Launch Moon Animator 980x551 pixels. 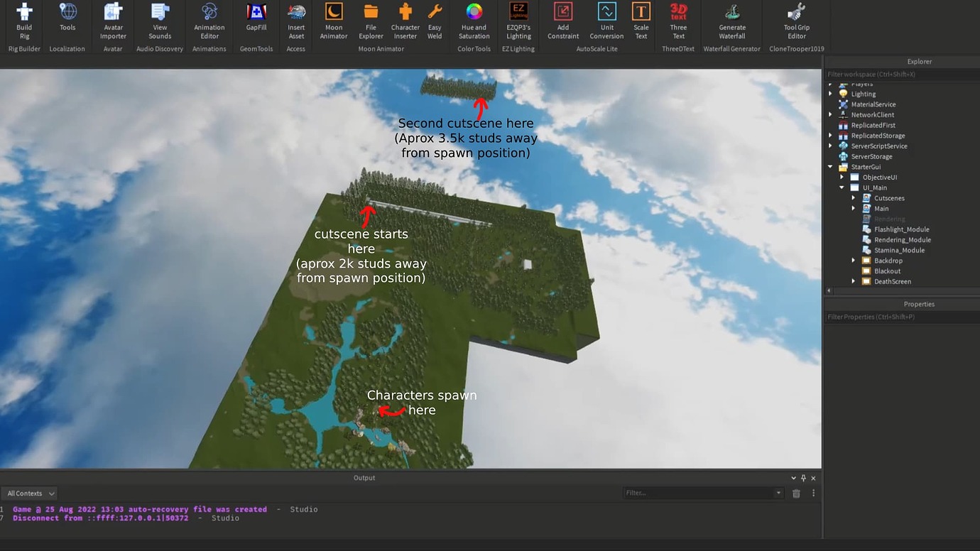(334, 21)
